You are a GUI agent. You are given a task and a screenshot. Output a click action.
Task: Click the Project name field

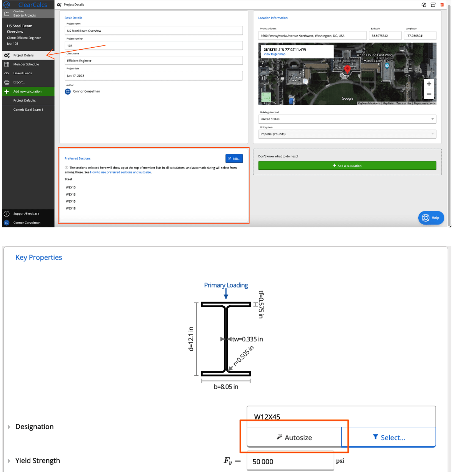point(154,31)
